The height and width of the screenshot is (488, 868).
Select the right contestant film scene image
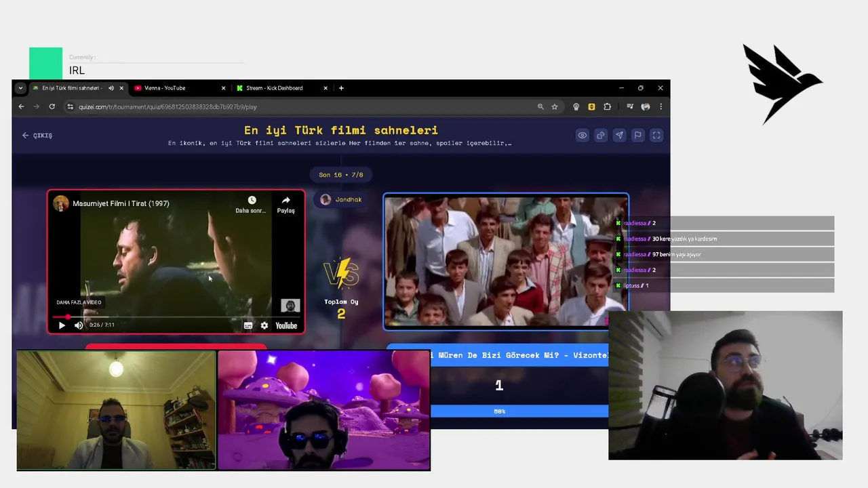coord(505,262)
